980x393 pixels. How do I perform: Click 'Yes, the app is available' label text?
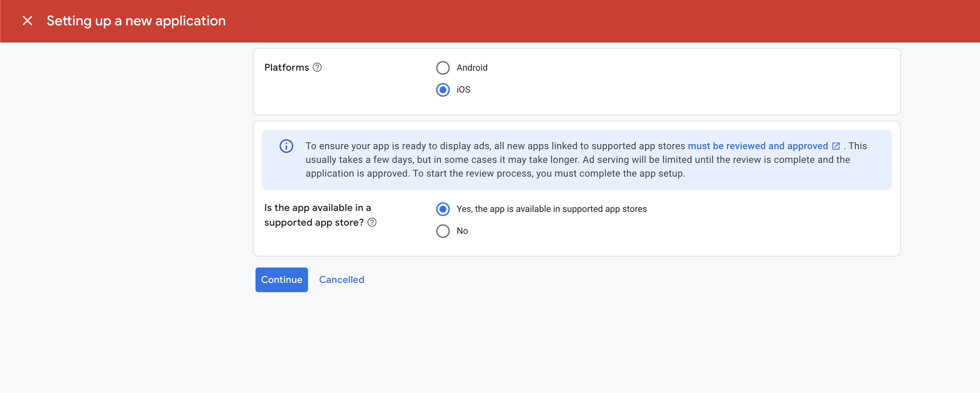(x=551, y=209)
